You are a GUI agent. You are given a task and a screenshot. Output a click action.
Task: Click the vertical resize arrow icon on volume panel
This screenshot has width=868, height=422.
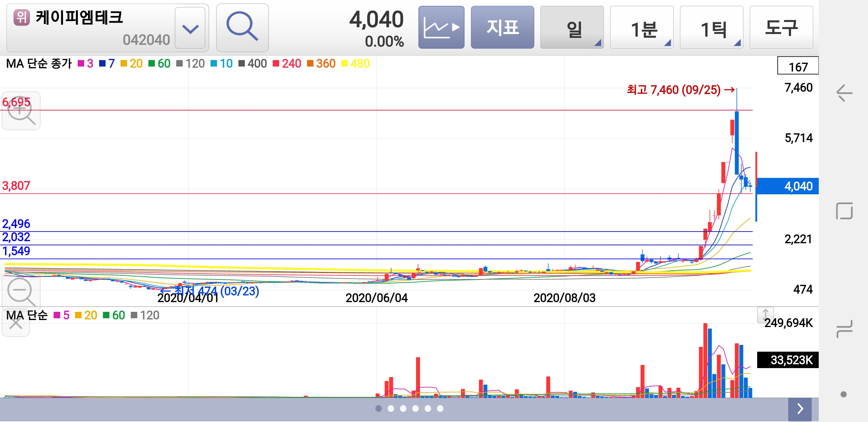tap(765, 315)
